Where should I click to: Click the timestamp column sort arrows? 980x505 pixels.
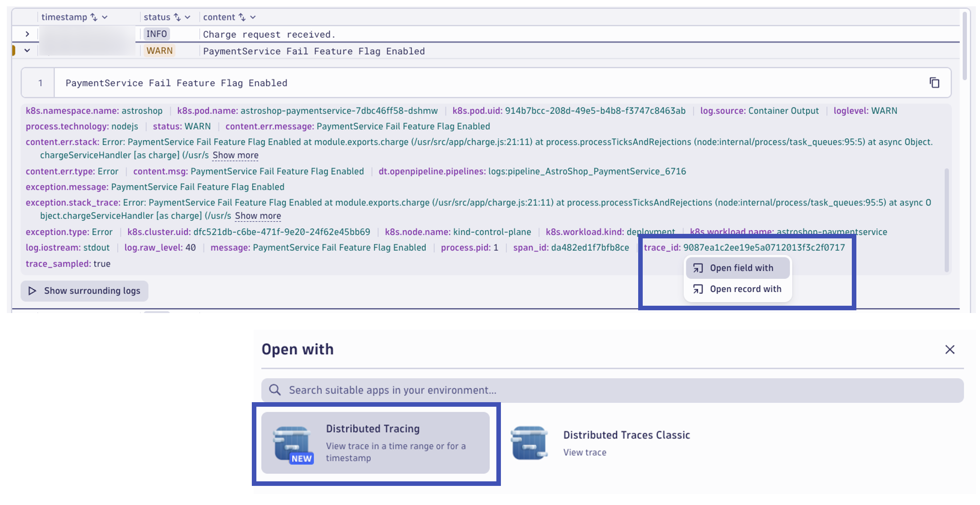pyautogui.click(x=94, y=17)
